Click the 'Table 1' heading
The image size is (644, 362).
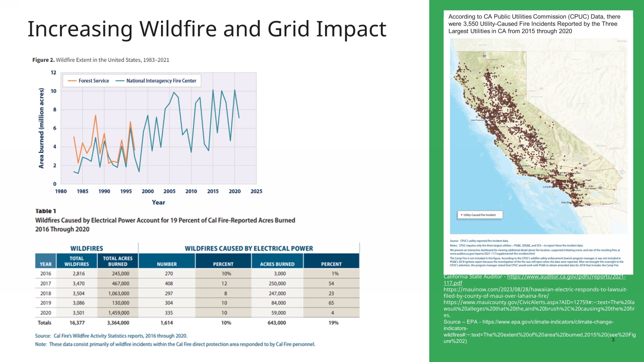point(46,211)
